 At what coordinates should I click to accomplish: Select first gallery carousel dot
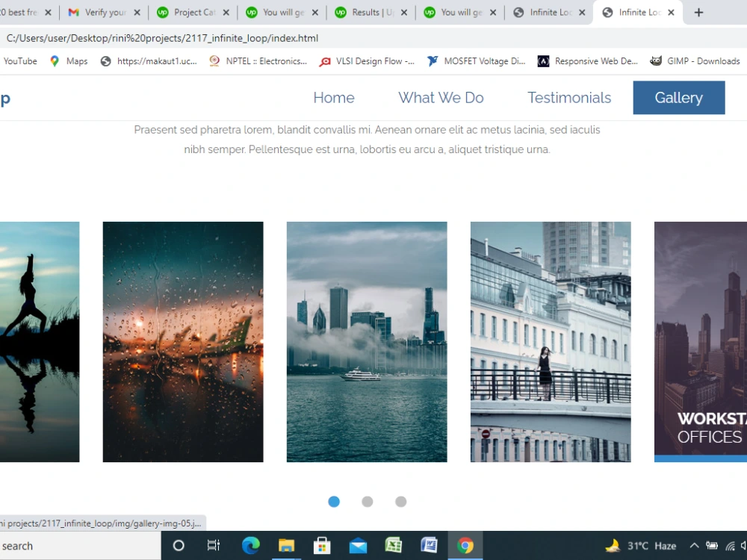click(334, 502)
